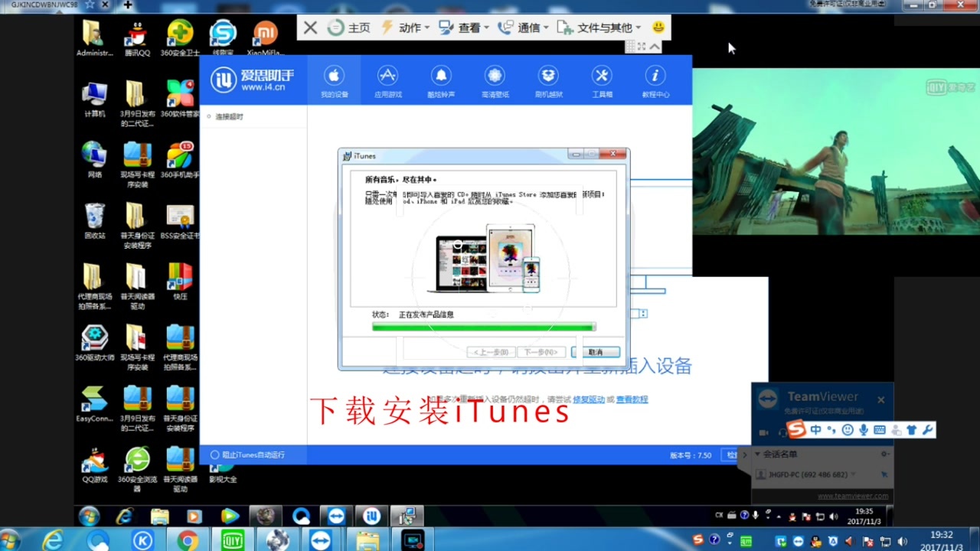Click the 修复驱动 link

(x=588, y=399)
